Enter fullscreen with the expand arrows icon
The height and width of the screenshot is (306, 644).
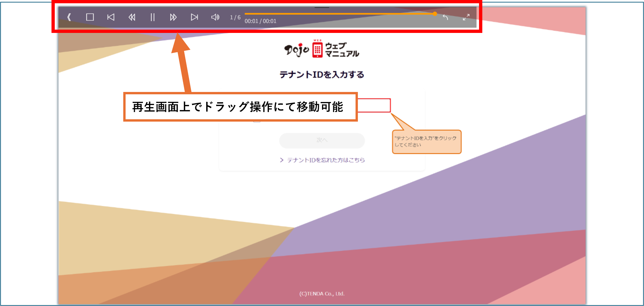[466, 17]
